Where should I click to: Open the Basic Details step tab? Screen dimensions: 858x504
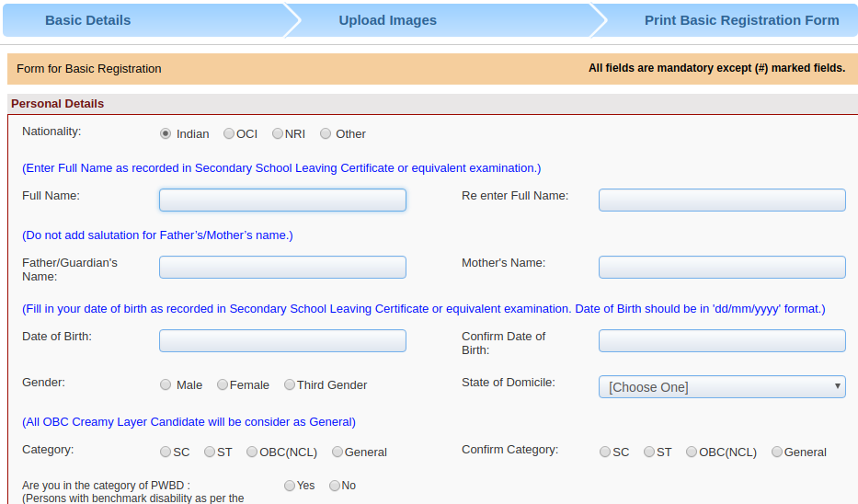click(x=88, y=20)
